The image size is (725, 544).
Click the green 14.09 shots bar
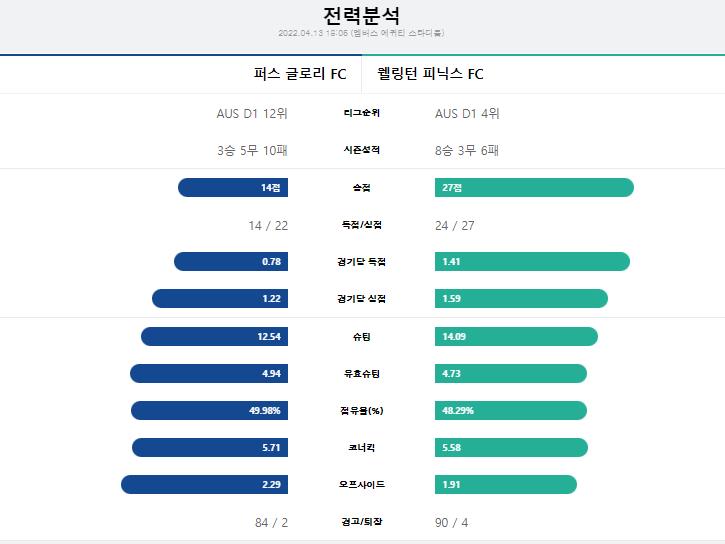(516, 336)
